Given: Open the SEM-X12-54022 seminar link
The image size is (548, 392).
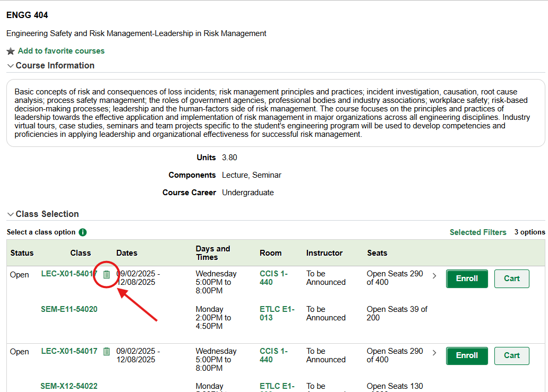Looking at the screenshot, I should 69,386.
